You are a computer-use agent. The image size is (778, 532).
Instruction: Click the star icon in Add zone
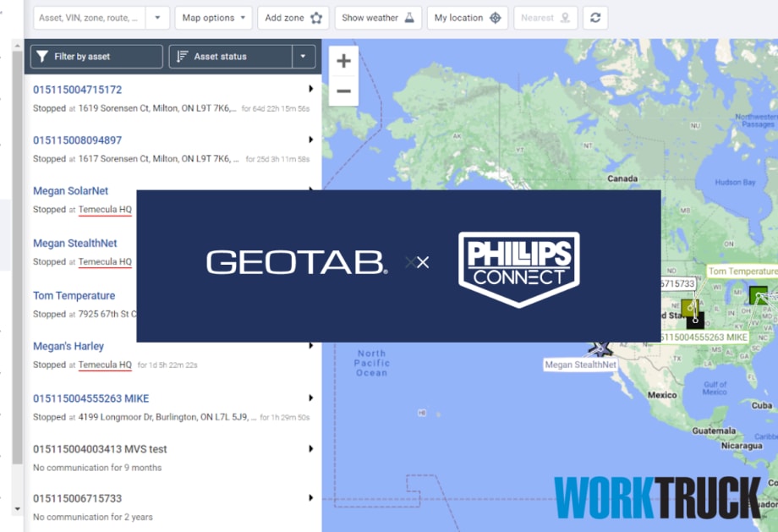[x=316, y=19]
